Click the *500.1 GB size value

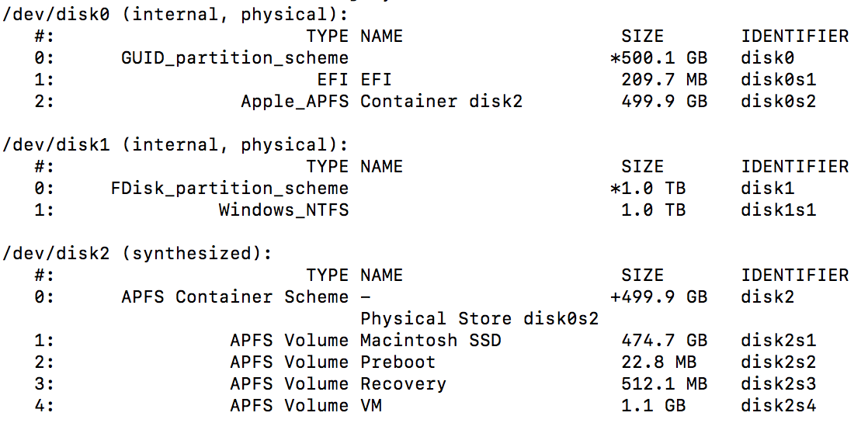click(x=658, y=58)
